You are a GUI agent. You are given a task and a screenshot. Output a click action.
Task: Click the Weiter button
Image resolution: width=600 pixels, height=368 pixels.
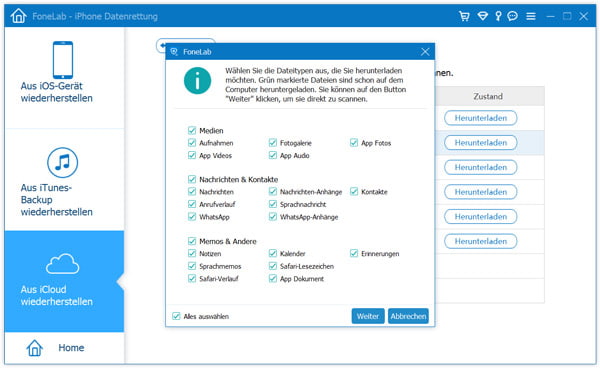pos(368,316)
